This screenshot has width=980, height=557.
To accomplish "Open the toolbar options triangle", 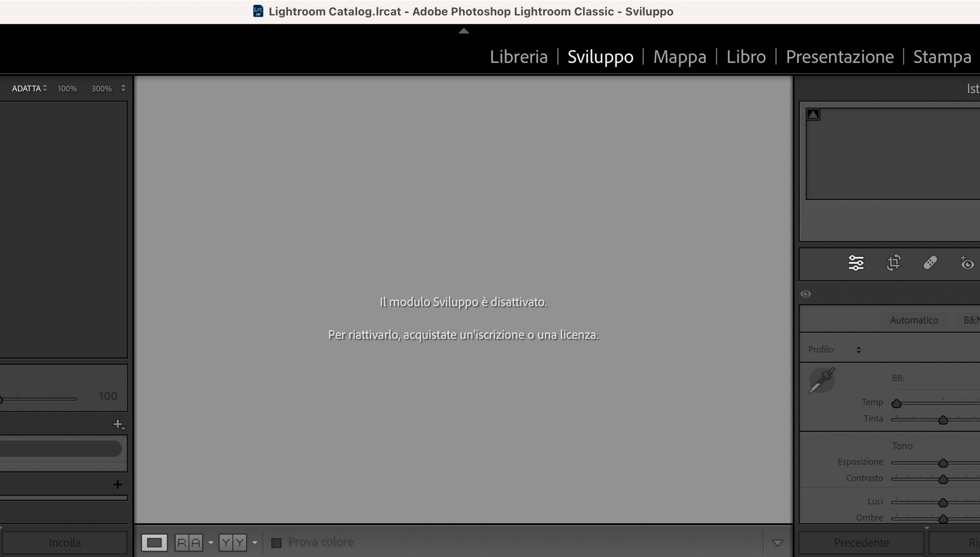I will (777, 543).
